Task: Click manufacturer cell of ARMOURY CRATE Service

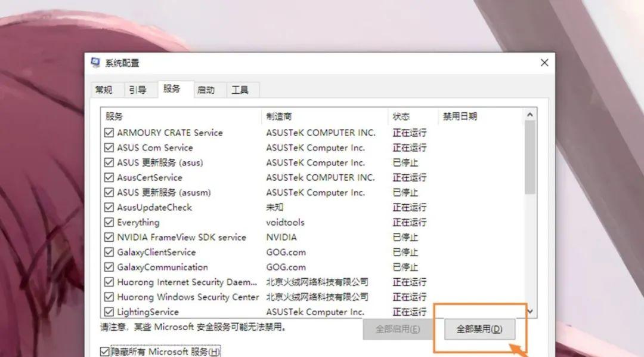Action: point(321,133)
